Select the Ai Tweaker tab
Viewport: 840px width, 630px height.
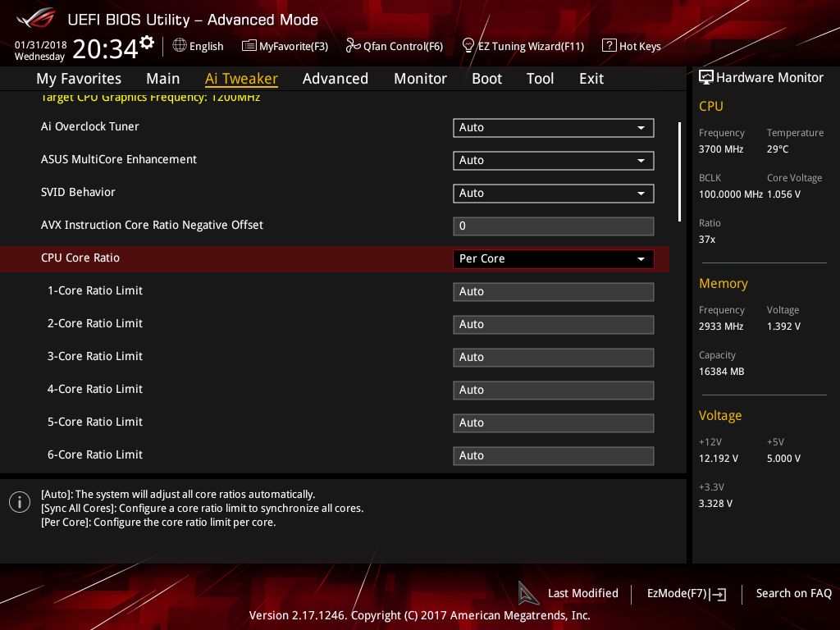coord(241,79)
